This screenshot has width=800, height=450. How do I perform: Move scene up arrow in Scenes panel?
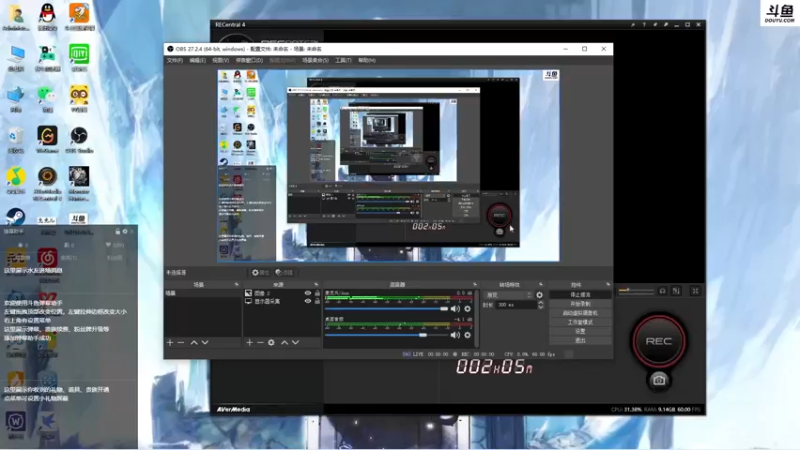pos(194,342)
